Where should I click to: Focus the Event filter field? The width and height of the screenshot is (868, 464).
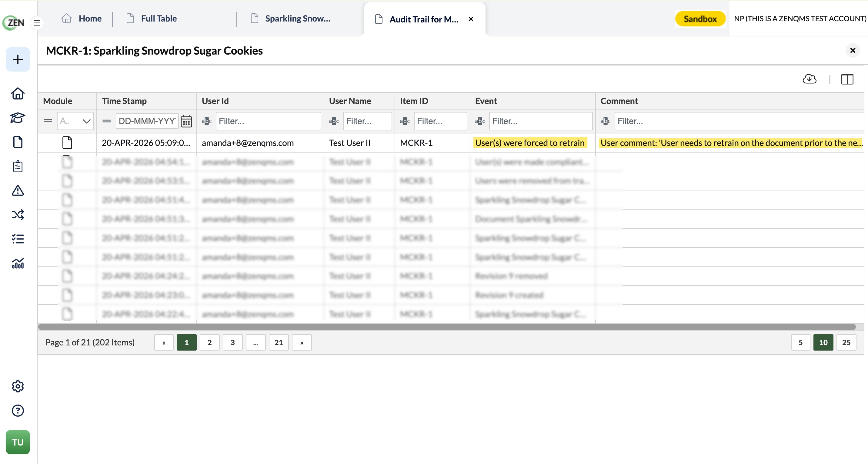coord(540,121)
